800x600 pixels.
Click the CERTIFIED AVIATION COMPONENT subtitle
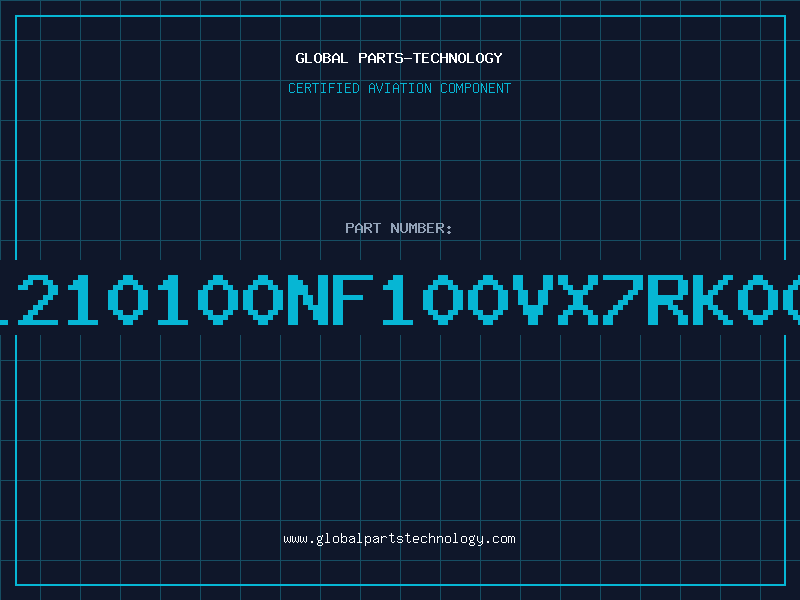point(399,88)
